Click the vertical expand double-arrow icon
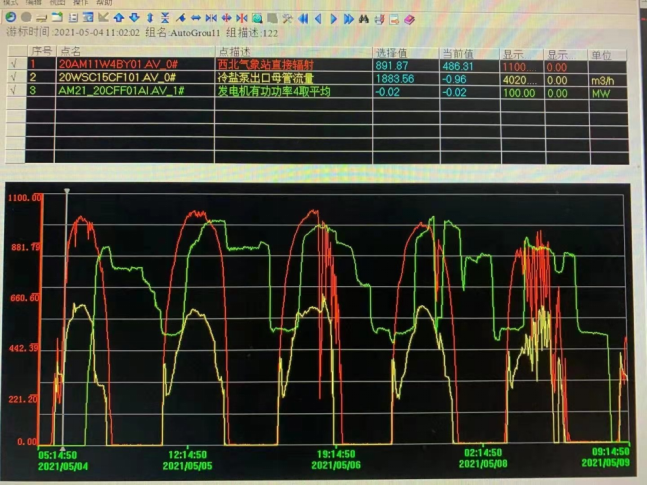 150,18
